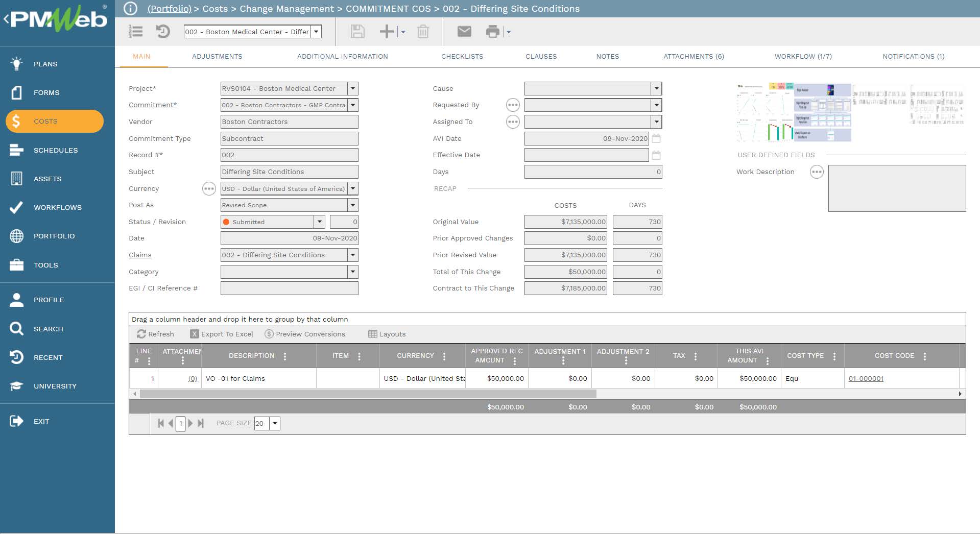Click Preview Conversions button

pos(305,334)
